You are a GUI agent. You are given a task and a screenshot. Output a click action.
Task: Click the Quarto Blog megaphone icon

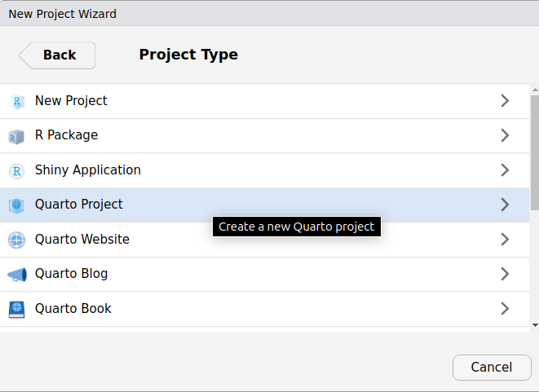click(16, 275)
